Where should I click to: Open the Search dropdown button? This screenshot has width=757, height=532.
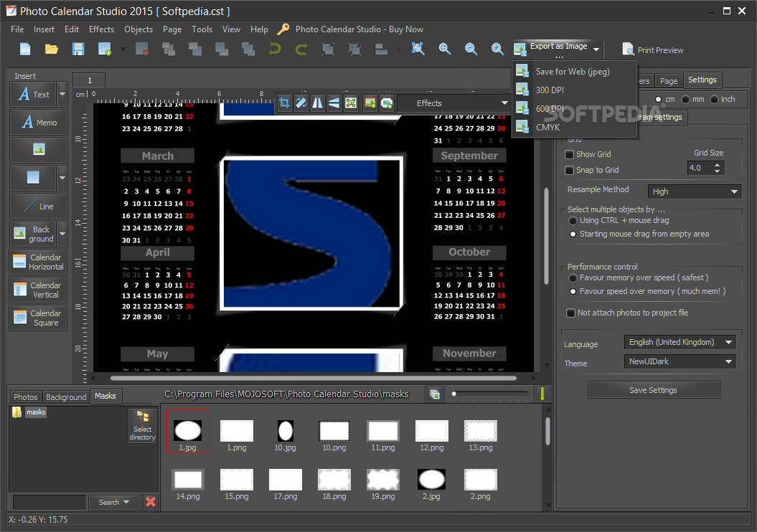(x=114, y=502)
